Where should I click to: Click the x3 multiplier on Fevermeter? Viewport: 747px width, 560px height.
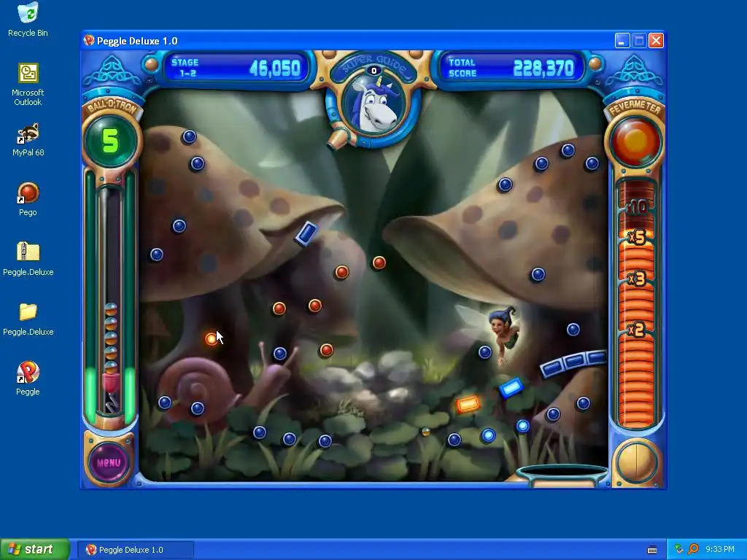[636, 279]
